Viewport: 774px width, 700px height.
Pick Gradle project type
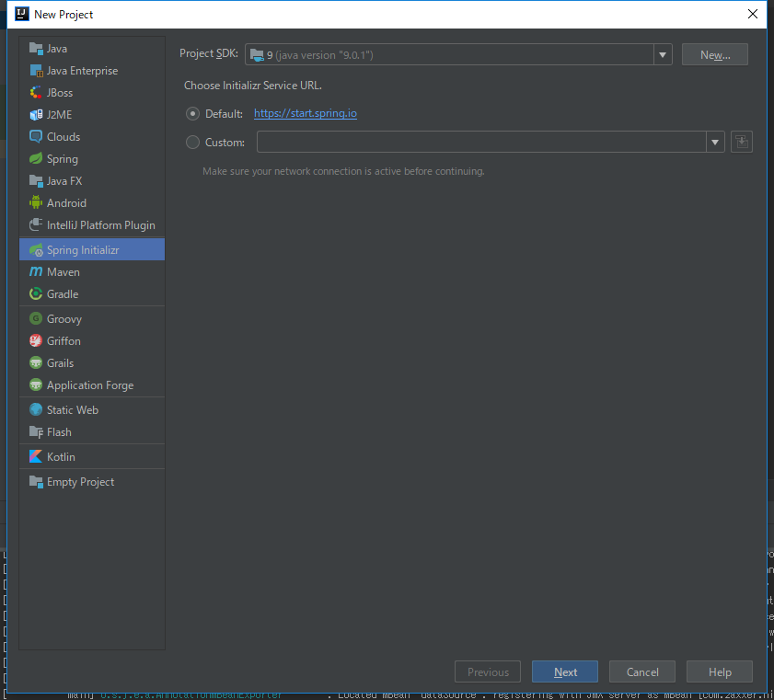(x=92, y=294)
